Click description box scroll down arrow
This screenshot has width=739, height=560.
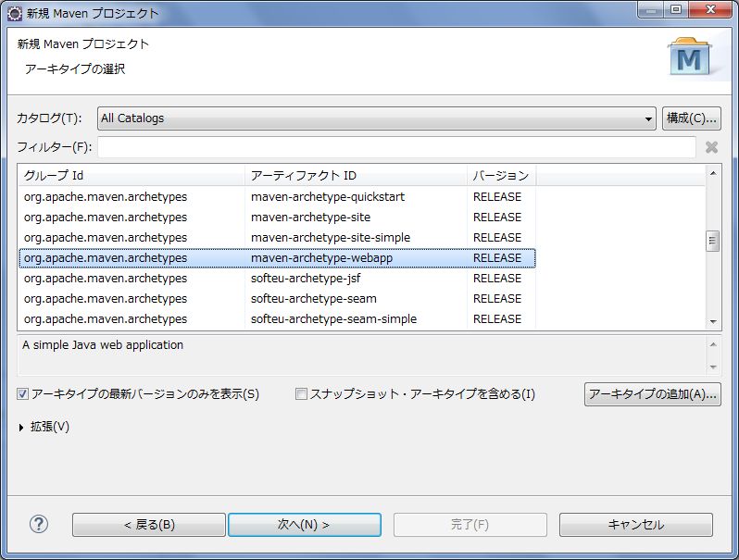pos(713,367)
